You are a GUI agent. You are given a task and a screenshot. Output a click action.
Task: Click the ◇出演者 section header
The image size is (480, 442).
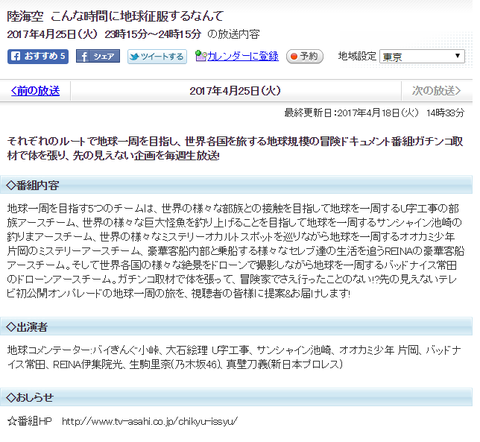click(x=236, y=327)
